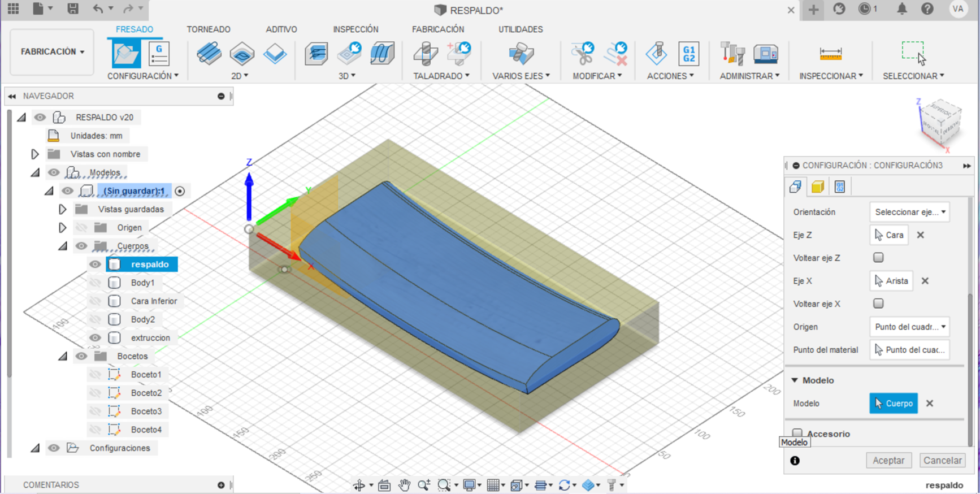This screenshot has height=494, width=980.
Task: Switch to the FRESADO tab
Action: tap(135, 29)
